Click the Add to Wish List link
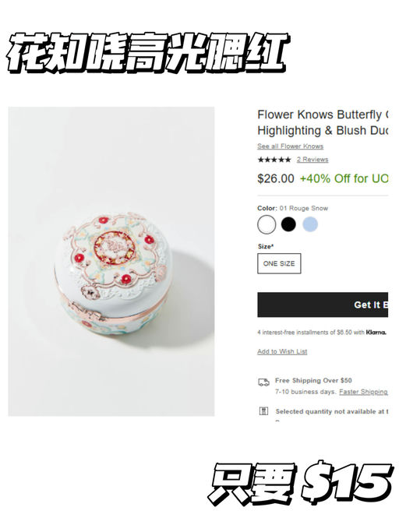399x532 pixels. click(x=282, y=351)
